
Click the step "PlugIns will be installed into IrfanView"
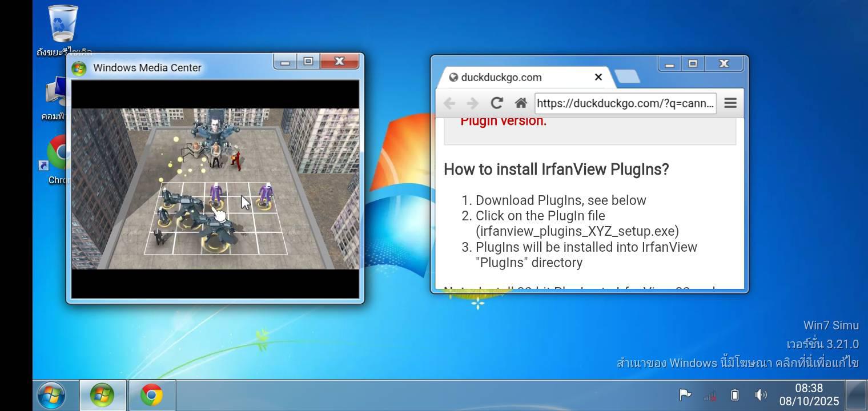point(586,247)
